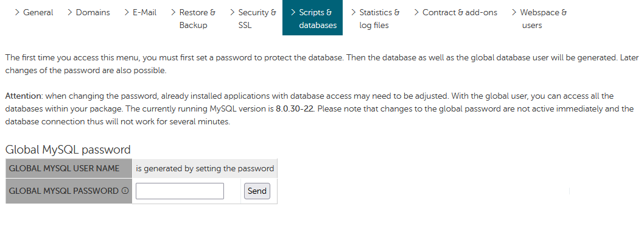Expand the Webspace & users chevron

click(x=514, y=12)
